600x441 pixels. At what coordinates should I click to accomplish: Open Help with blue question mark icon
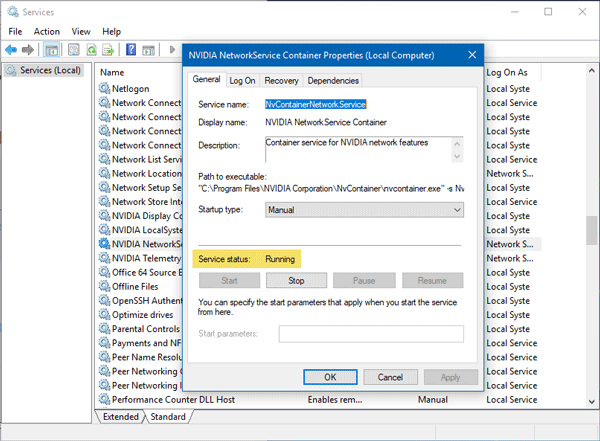[131, 49]
